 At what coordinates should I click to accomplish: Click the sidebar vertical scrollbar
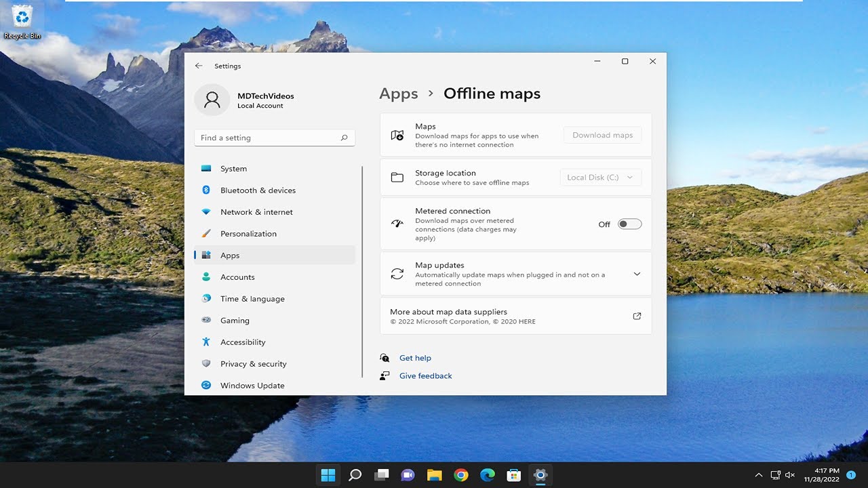(x=363, y=271)
